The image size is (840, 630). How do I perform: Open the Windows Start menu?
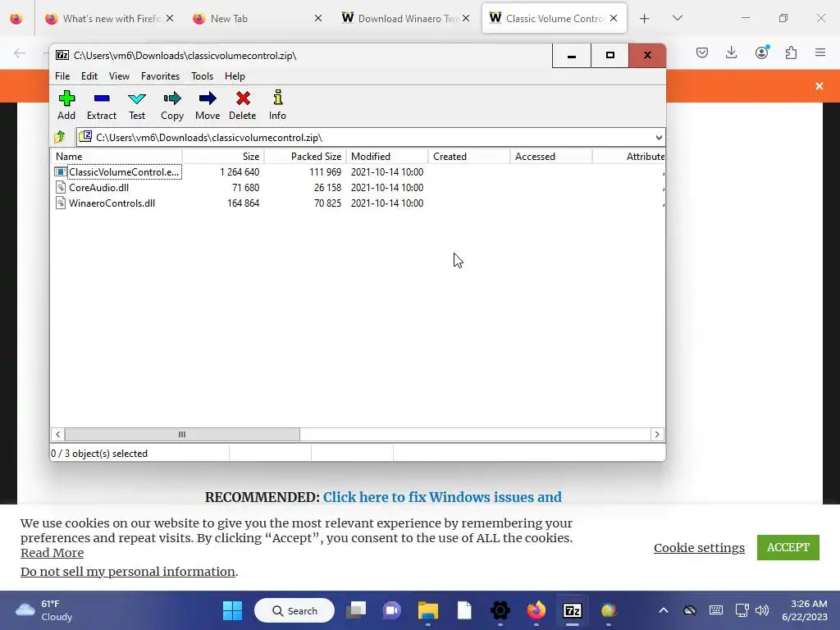tap(232, 610)
